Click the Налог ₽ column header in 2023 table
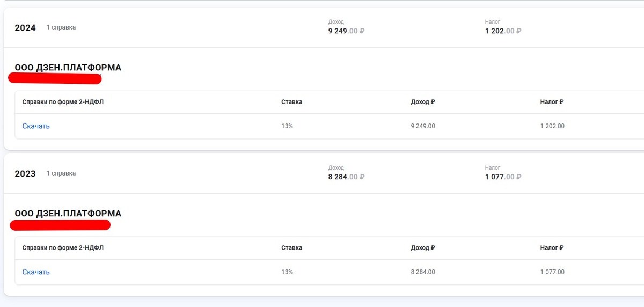Image resolution: width=644 pixels, height=307 pixels. click(552, 248)
